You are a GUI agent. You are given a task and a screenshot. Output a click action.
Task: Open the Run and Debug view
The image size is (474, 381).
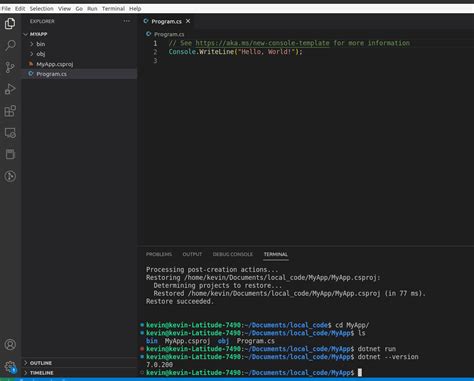pyautogui.click(x=10, y=89)
